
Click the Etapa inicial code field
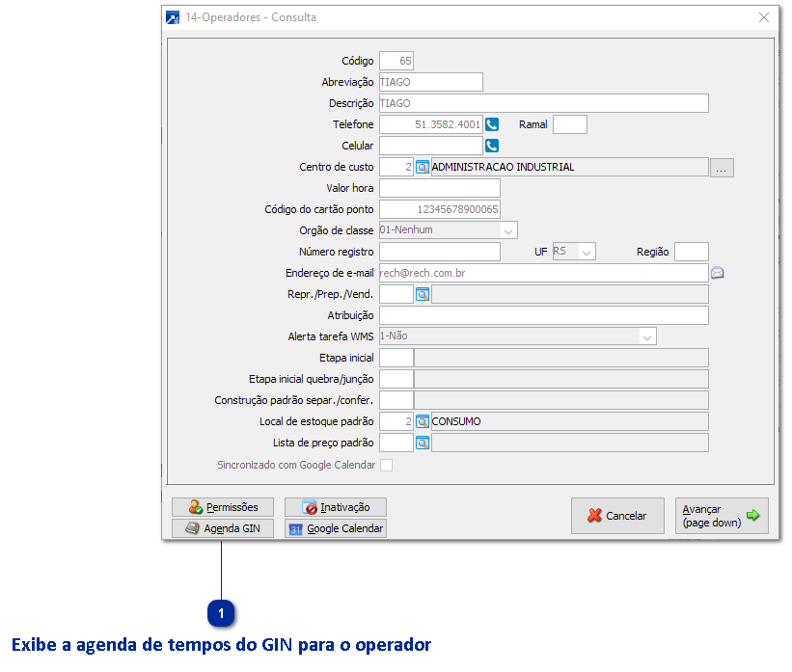[x=396, y=358]
